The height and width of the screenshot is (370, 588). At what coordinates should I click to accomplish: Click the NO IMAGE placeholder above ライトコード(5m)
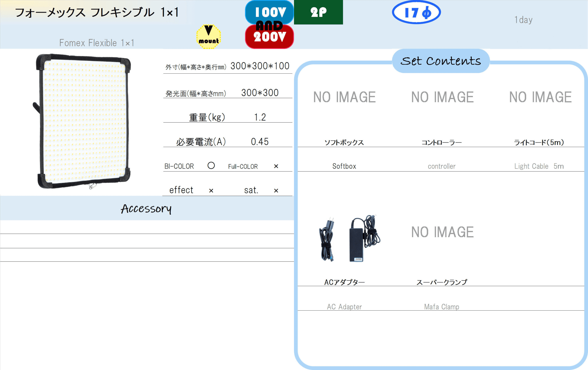[540, 97]
